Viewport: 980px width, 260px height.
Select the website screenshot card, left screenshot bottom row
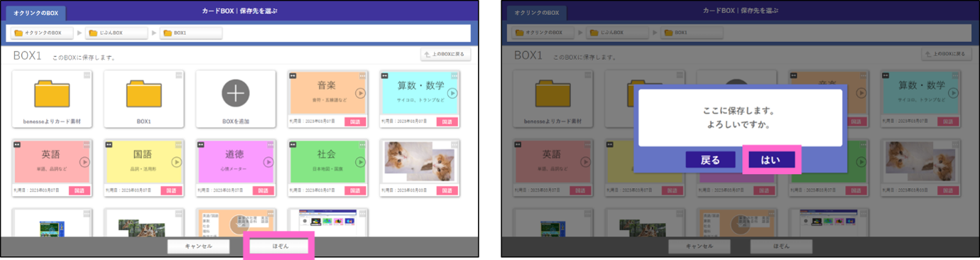[x=327, y=222]
